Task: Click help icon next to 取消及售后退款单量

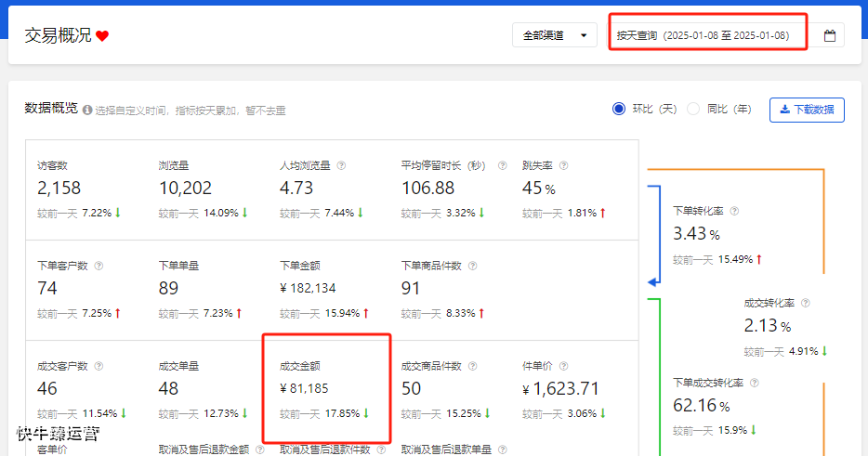Action: coord(502,449)
